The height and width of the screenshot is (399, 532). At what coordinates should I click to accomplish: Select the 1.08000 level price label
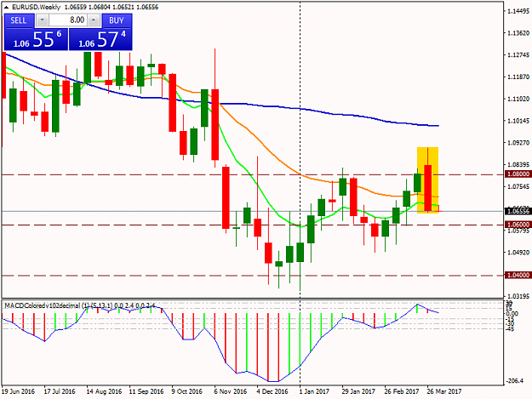518,174
